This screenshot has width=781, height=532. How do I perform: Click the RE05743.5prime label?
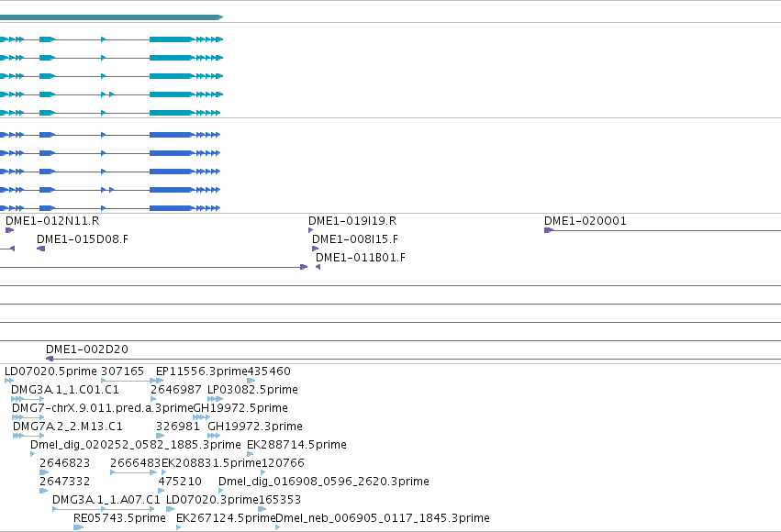(119, 518)
